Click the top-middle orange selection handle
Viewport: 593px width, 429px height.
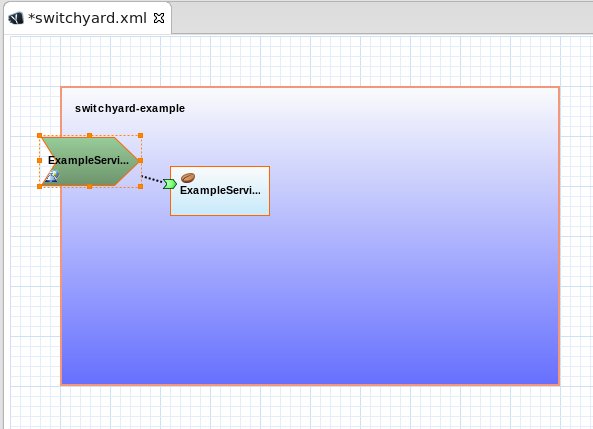point(90,135)
